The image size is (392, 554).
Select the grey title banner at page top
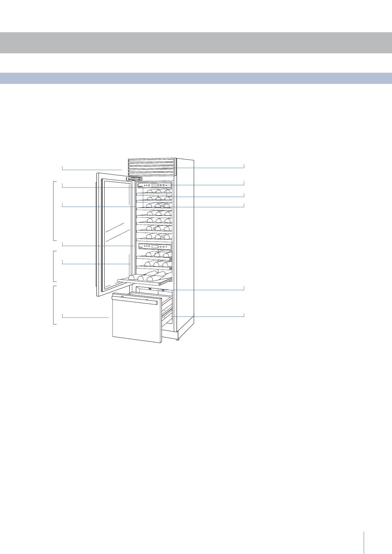tap(196, 43)
